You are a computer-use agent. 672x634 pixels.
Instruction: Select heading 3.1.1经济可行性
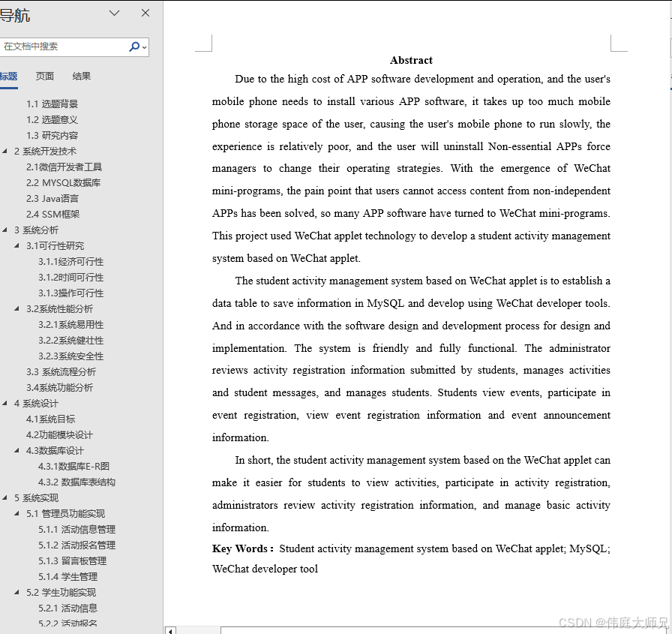tap(70, 262)
